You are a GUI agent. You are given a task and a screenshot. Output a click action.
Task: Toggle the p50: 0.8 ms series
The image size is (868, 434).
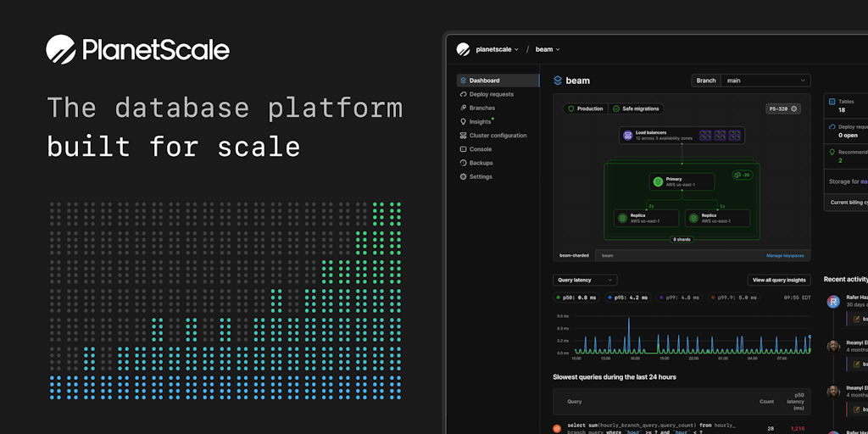click(576, 298)
